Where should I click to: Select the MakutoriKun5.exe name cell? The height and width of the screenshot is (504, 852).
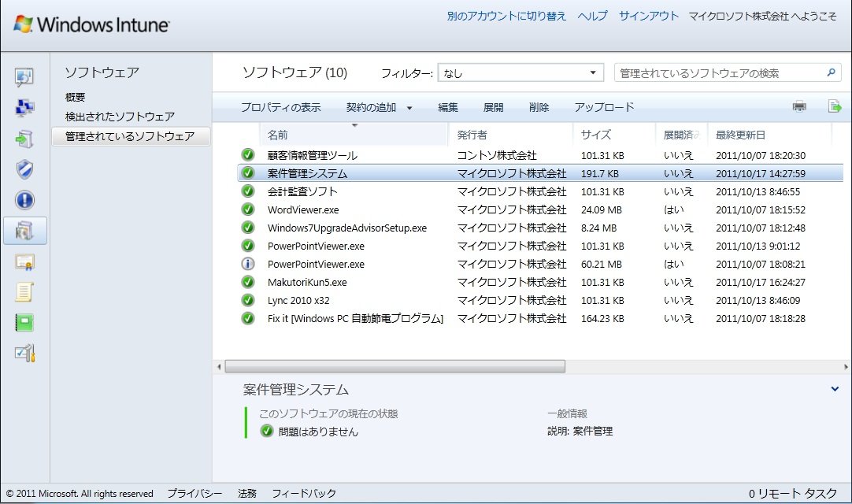click(307, 282)
